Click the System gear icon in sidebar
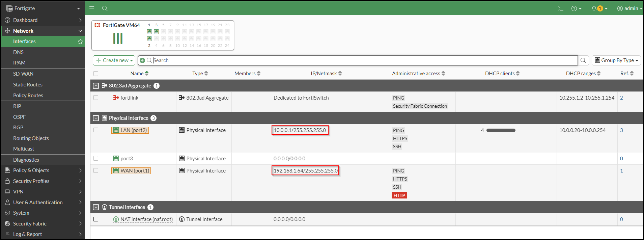The width and height of the screenshot is (644, 240). coord(7,213)
